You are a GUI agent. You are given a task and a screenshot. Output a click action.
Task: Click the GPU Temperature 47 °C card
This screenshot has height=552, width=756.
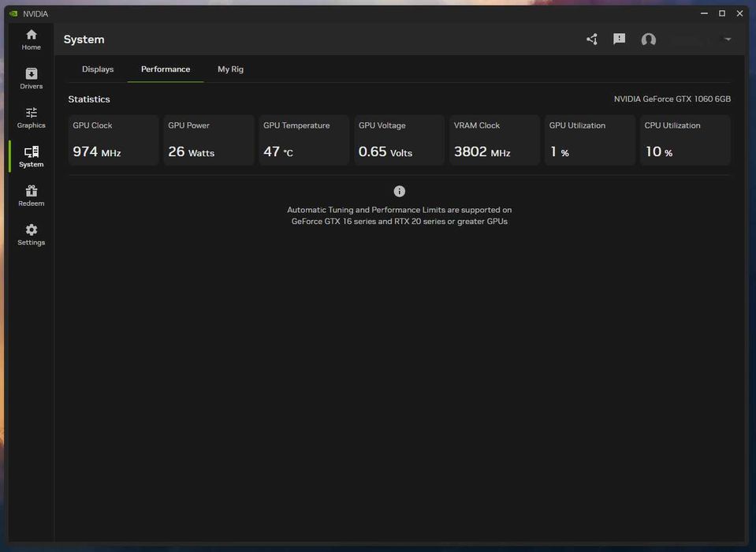click(304, 140)
